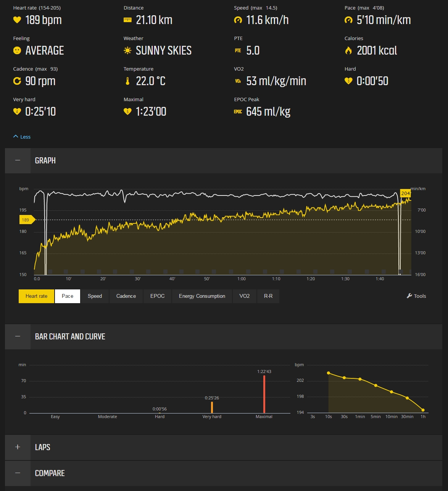The height and width of the screenshot is (491, 448).
Task: Click the Hard zone heart icon
Action: (x=348, y=81)
